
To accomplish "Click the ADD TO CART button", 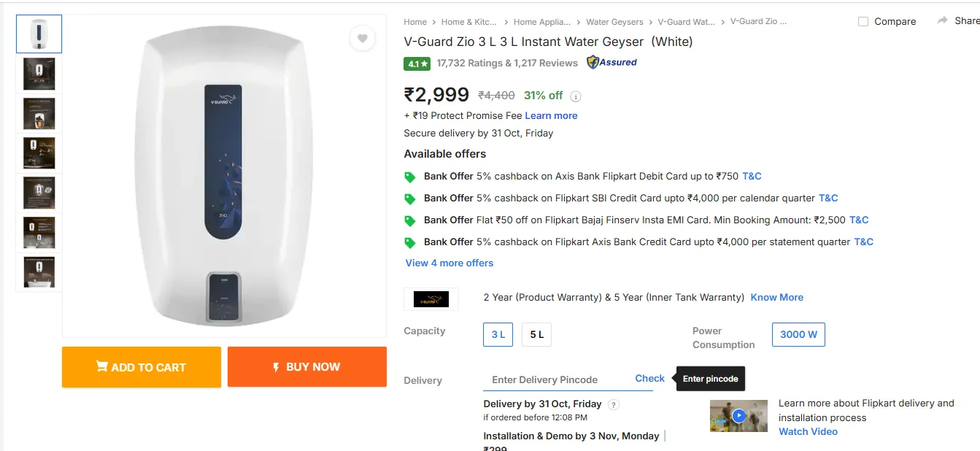I will (x=142, y=367).
